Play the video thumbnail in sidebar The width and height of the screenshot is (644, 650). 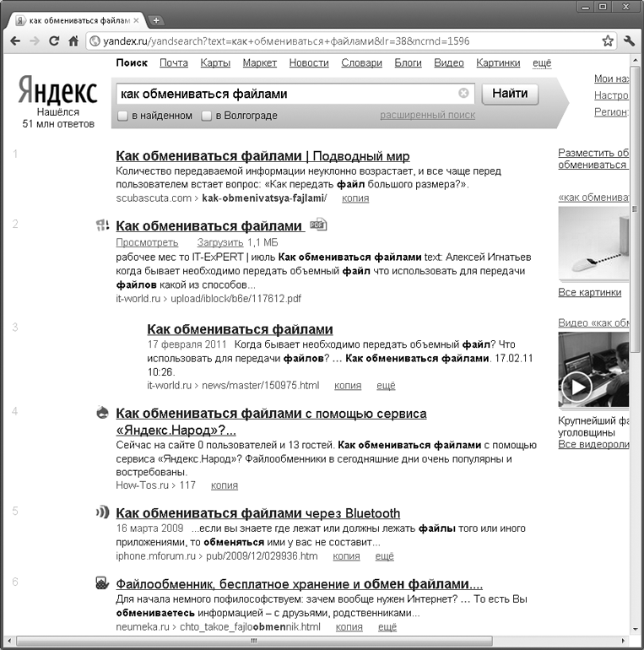pos(576,387)
